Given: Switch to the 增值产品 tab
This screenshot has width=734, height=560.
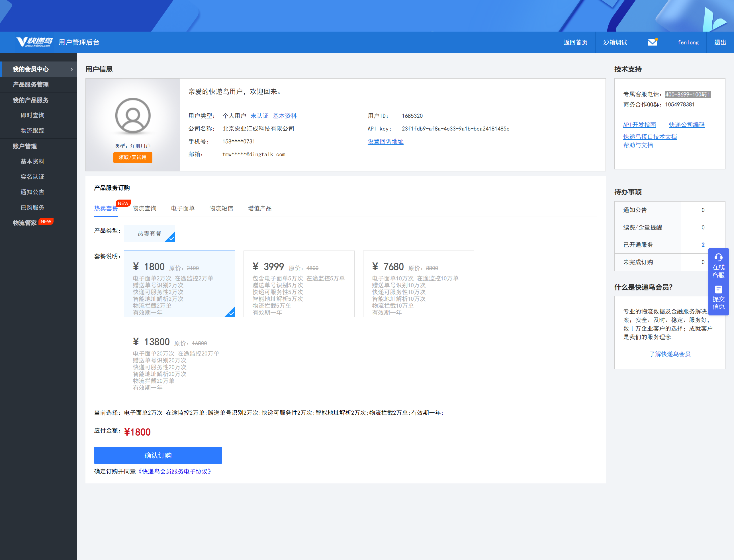Looking at the screenshot, I should pos(259,208).
